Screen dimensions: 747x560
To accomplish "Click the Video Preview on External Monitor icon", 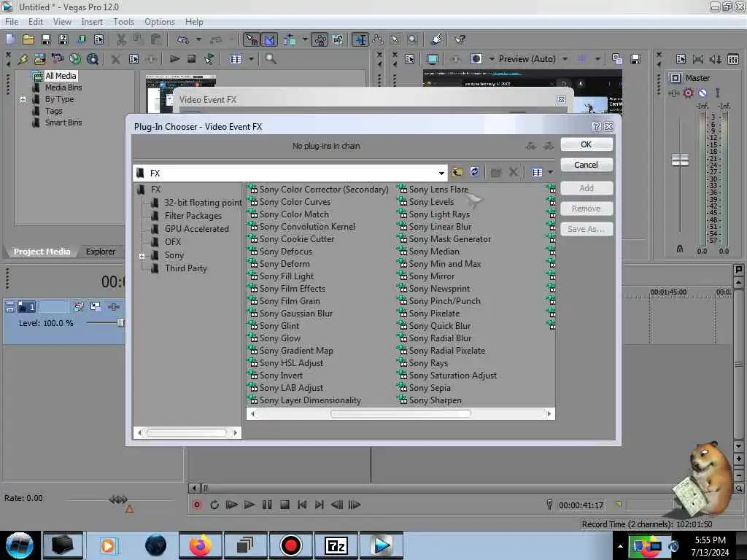I will 433,59.
